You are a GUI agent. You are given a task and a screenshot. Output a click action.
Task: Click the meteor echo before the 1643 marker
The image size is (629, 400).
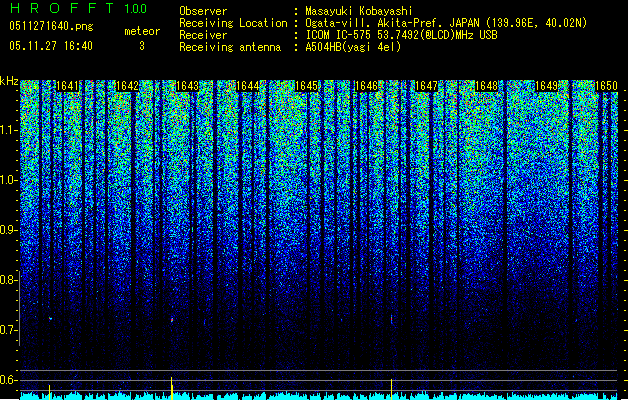(x=172, y=320)
